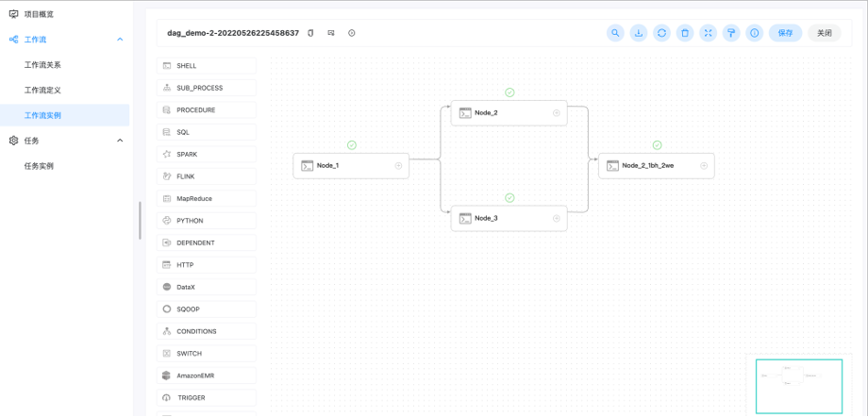Open the 工作流定义 menu item

(x=42, y=91)
